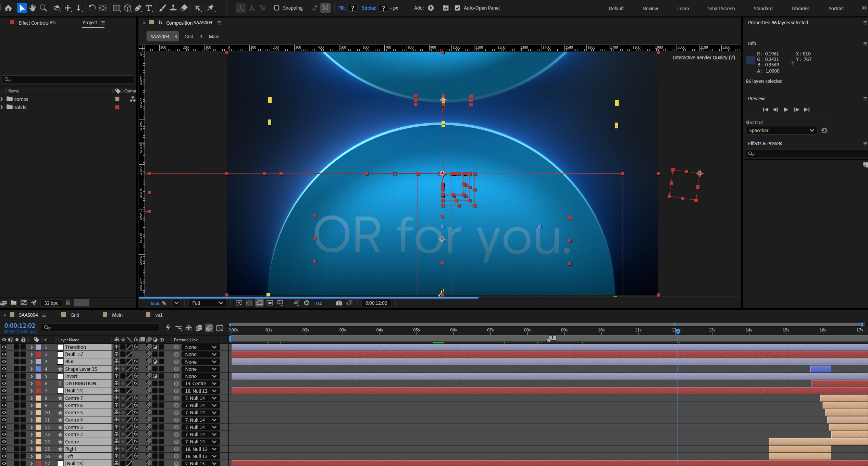Click the Effects & Presets search field

tap(806, 154)
